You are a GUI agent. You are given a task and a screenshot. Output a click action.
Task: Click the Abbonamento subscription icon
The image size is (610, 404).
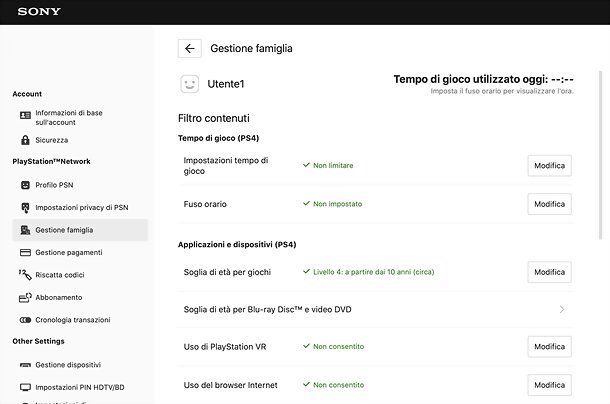(x=25, y=298)
